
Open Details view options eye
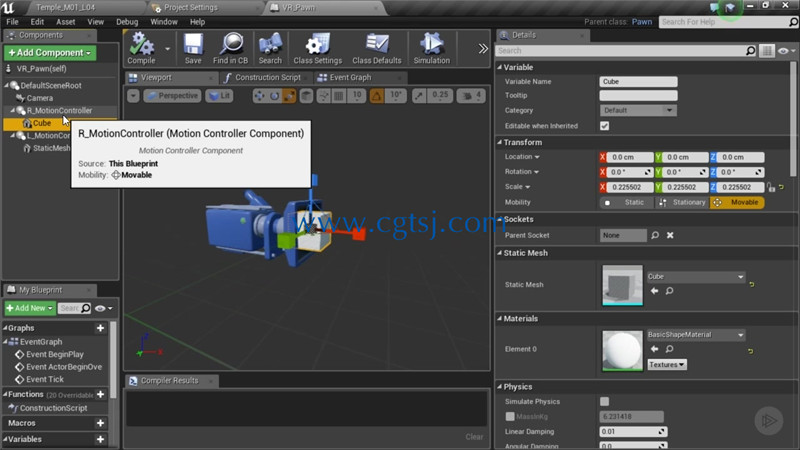pos(786,51)
